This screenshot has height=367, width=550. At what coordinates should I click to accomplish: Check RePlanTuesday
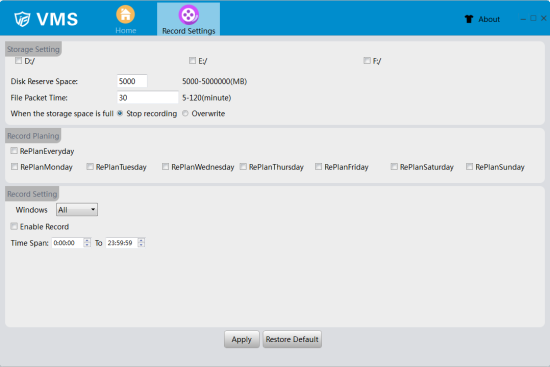coord(90,167)
